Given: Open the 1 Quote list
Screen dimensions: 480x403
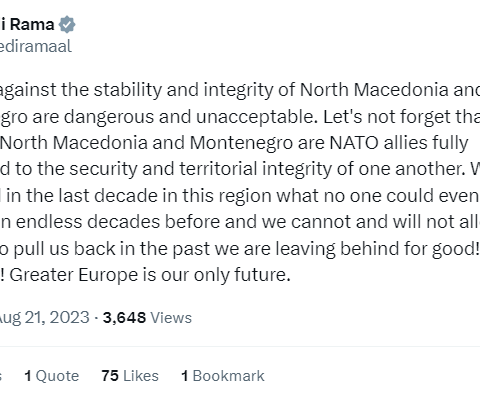Looking at the screenshot, I should 52,376.
